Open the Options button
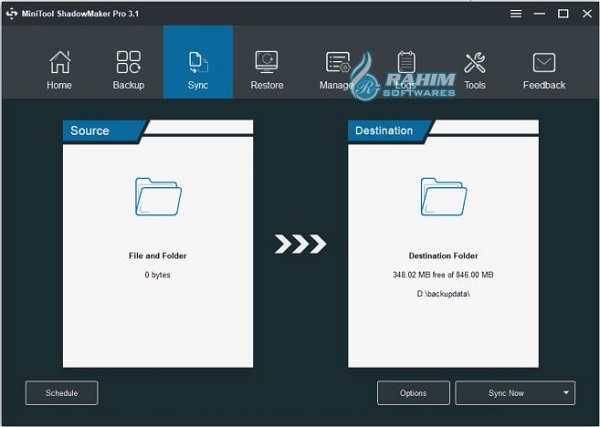 tap(413, 393)
